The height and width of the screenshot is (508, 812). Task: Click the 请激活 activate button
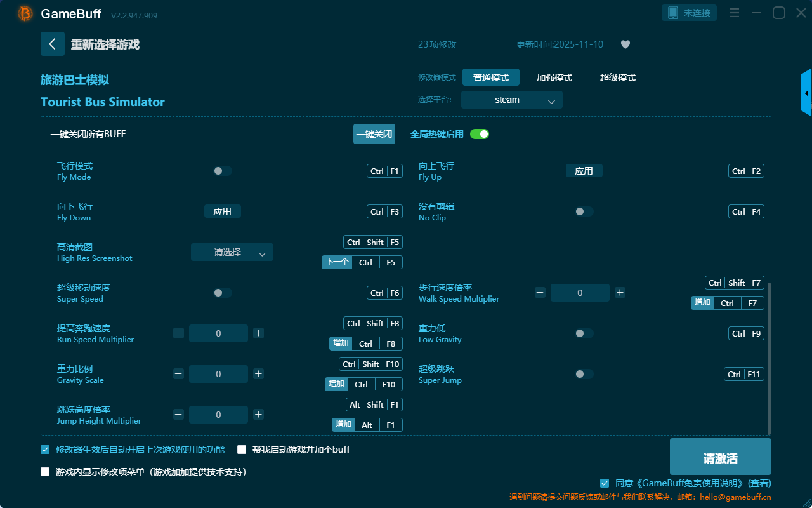[x=720, y=457]
